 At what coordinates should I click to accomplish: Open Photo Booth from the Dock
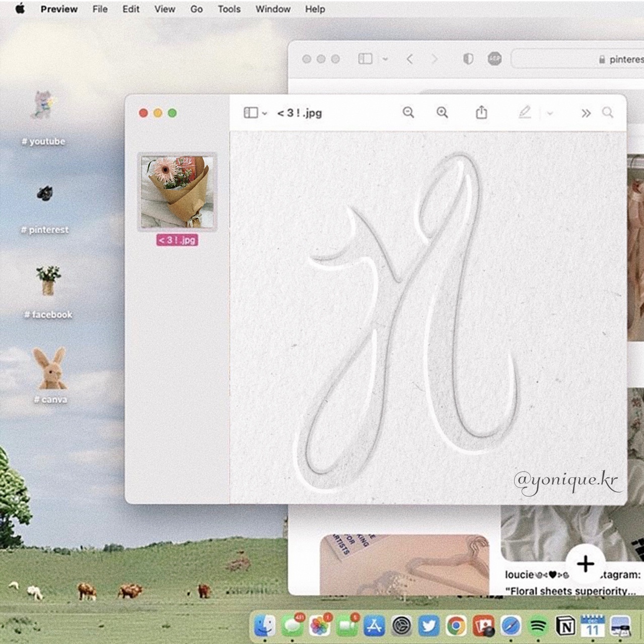(483, 626)
